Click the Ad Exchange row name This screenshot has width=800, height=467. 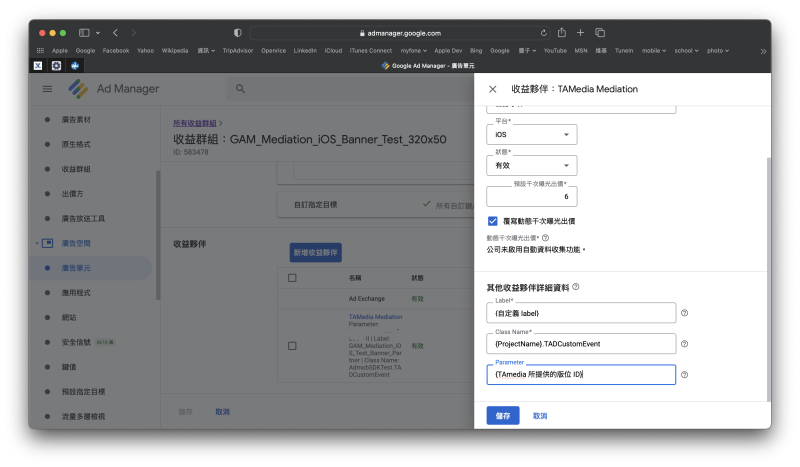point(367,299)
